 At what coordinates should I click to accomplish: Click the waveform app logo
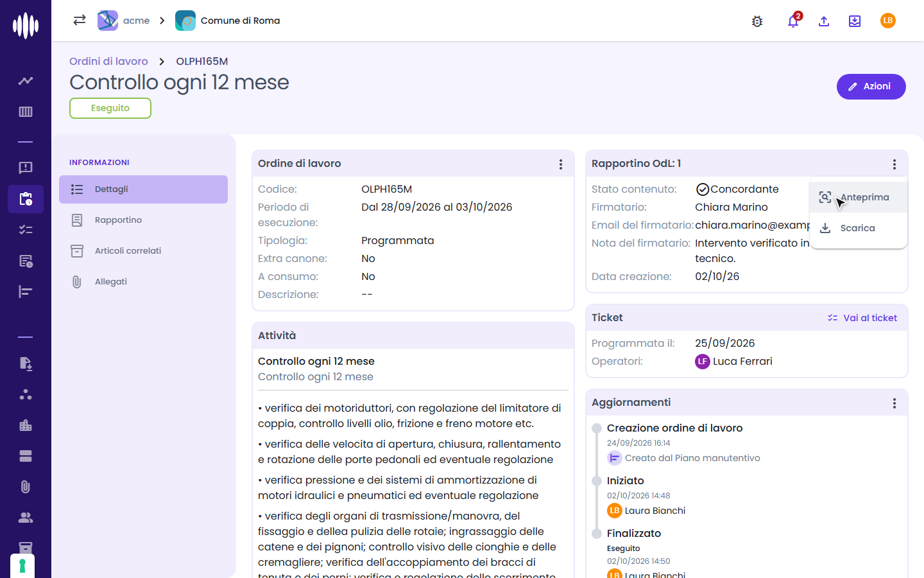(26, 26)
